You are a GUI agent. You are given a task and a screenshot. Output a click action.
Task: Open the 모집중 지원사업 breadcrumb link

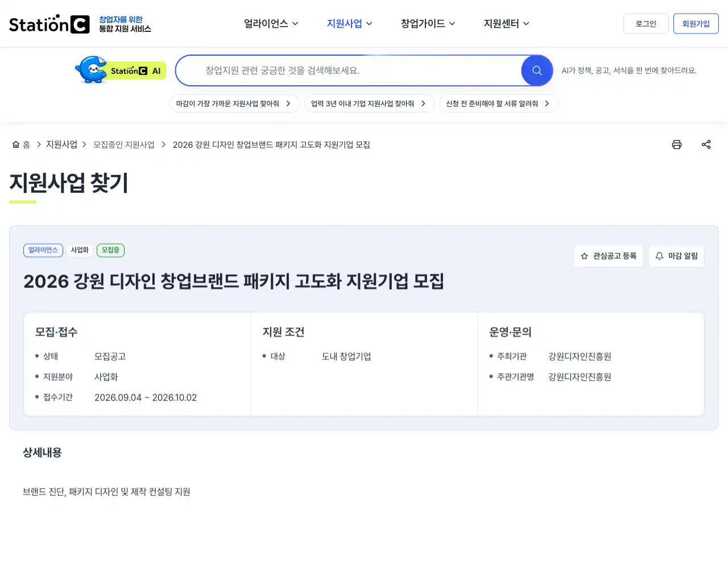124,144
